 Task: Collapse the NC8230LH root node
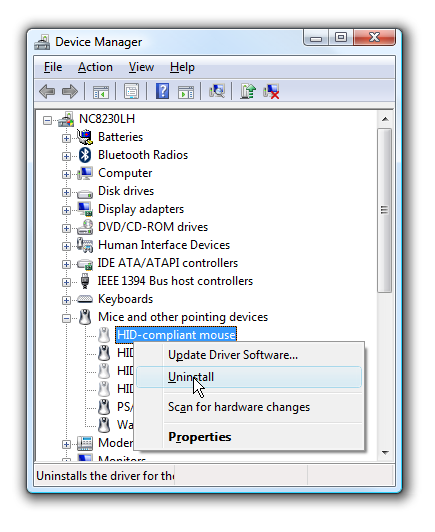(47, 120)
